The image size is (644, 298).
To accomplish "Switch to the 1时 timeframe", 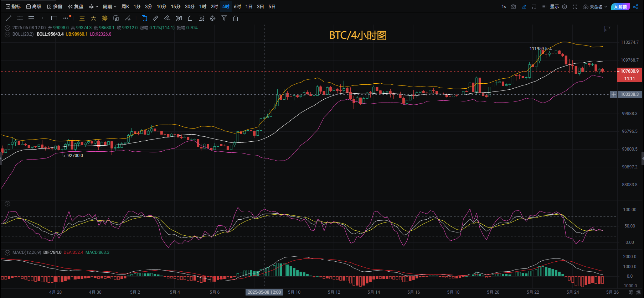I will tap(203, 7).
